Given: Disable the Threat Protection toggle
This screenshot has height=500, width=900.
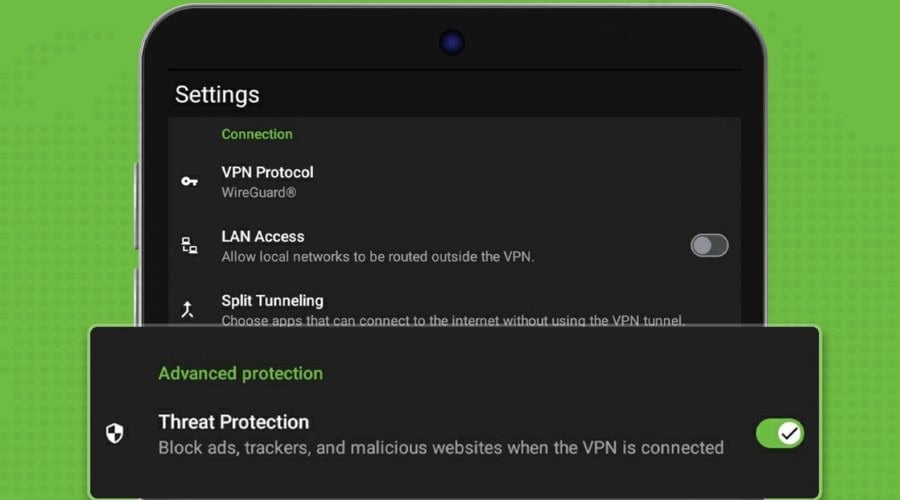Looking at the screenshot, I should pyautogui.click(x=779, y=433).
